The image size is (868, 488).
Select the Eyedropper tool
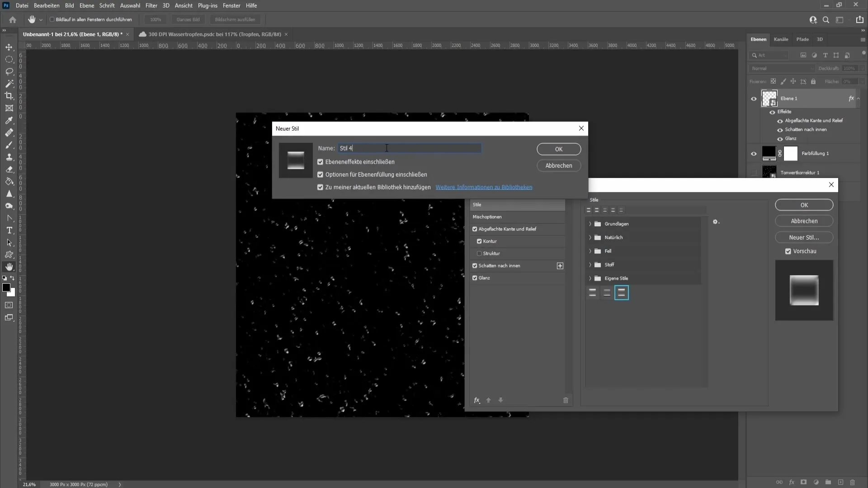[9, 120]
